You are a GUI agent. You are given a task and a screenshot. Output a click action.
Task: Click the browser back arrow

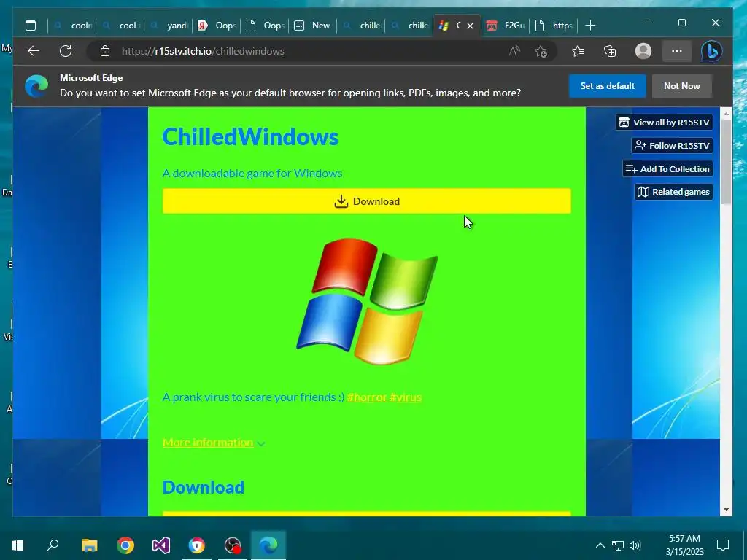(x=34, y=51)
